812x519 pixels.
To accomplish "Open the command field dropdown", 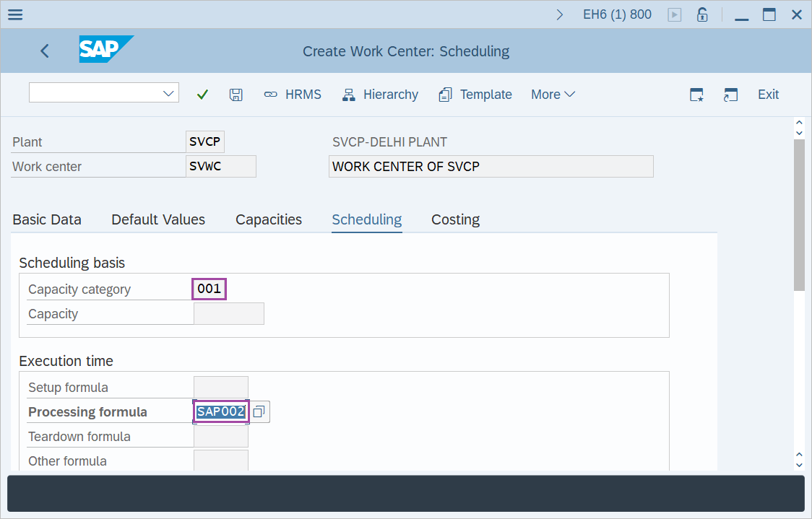I will point(168,92).
